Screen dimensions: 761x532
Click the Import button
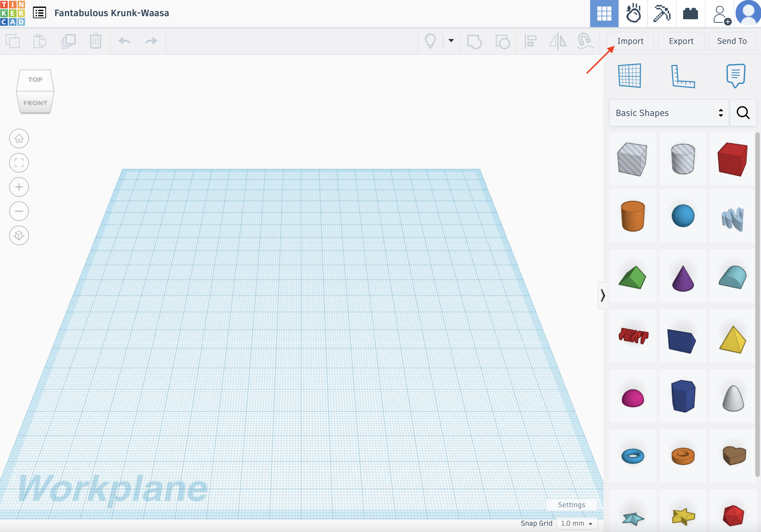(630, 41)
